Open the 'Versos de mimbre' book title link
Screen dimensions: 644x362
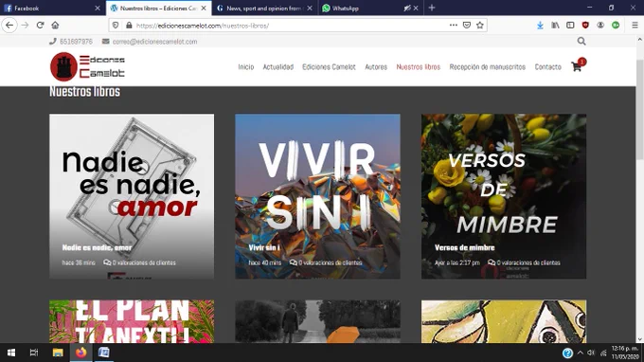click(464, 247)
